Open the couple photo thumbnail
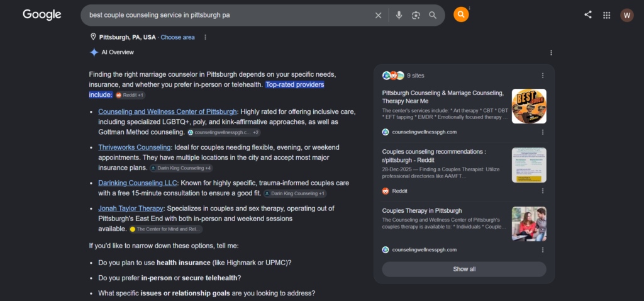Image resolution: width=644 pixels, height=301 pixels. pyautogui.click(x=529, y=224)
